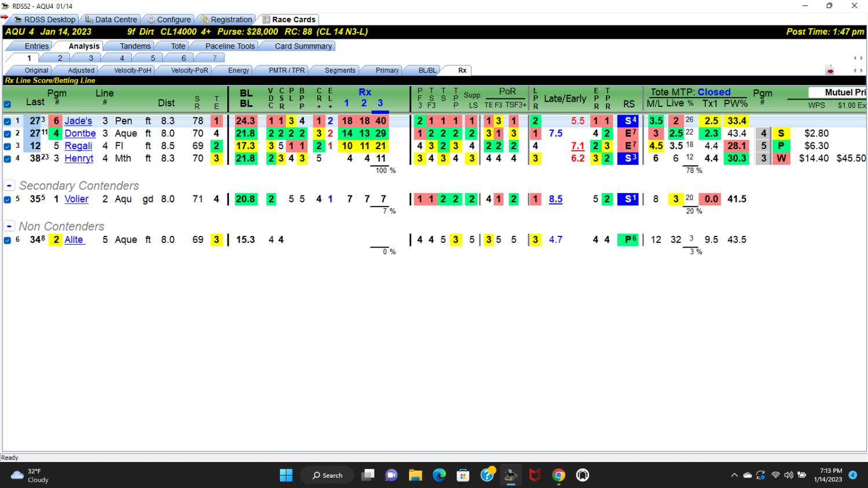Toggle the checkbox for horse Regali
Viewport: 868px width, 488px height.
(x=8, y=146)
